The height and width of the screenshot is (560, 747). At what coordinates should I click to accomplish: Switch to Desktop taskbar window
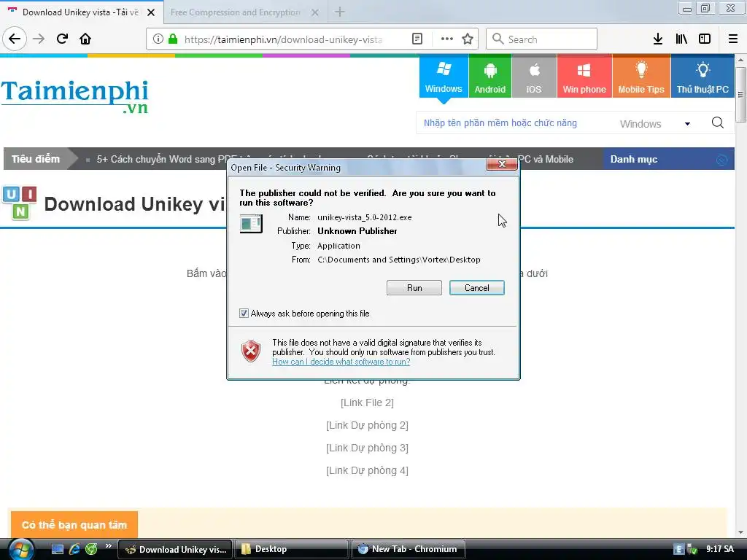point(291,549)
